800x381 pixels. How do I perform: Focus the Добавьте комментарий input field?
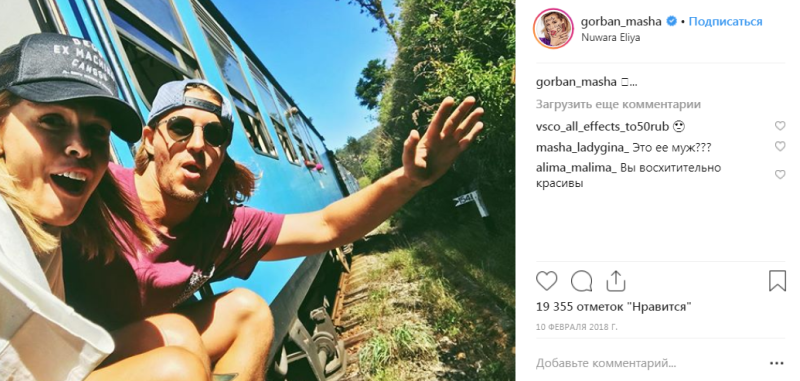pos(648,364)
